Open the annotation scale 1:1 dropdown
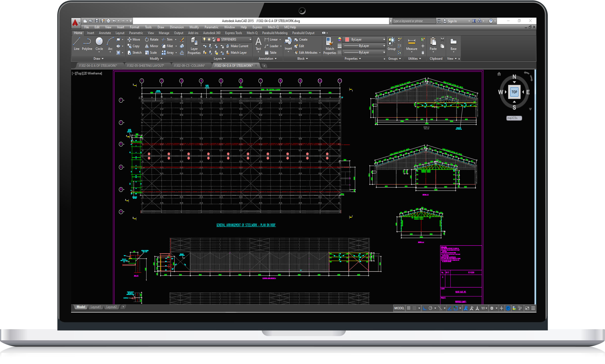The width and height of the screenshot is (605, 364). [484, 308]
